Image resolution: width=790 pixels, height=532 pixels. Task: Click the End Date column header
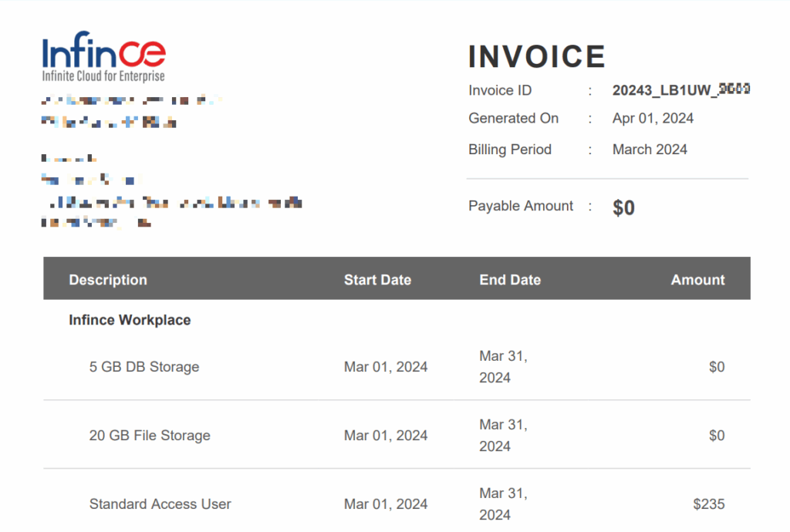510,280
